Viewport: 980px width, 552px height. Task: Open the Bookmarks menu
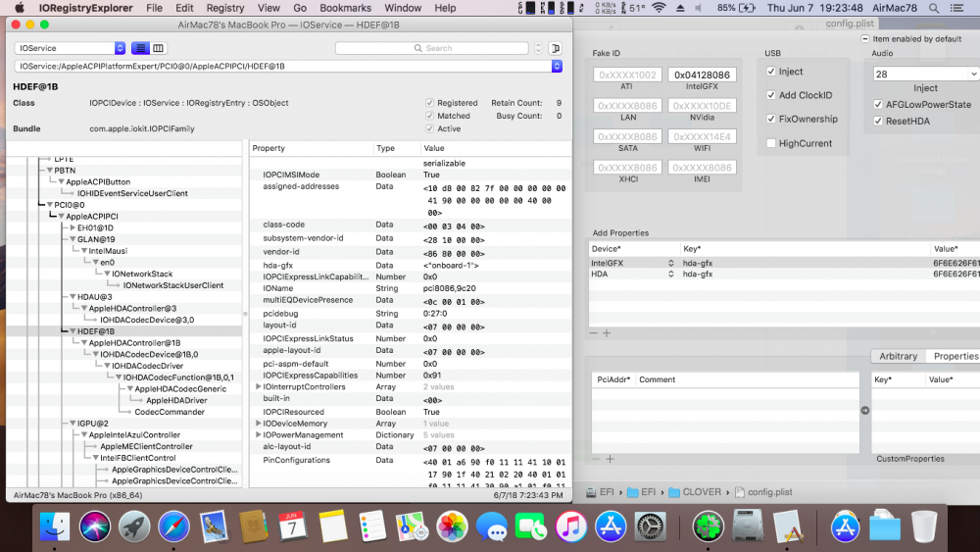pyautogui.click(x=345, y=8)
